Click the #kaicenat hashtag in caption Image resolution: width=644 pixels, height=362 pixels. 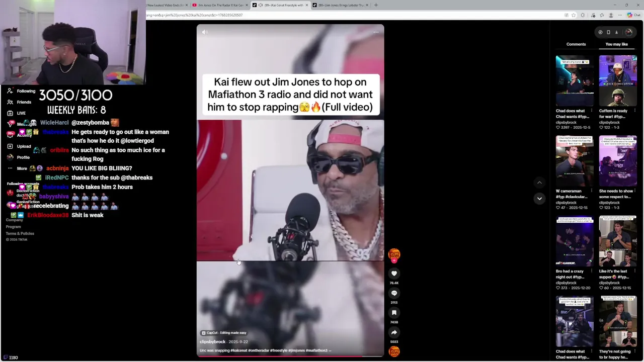click(x=239, y=350)
